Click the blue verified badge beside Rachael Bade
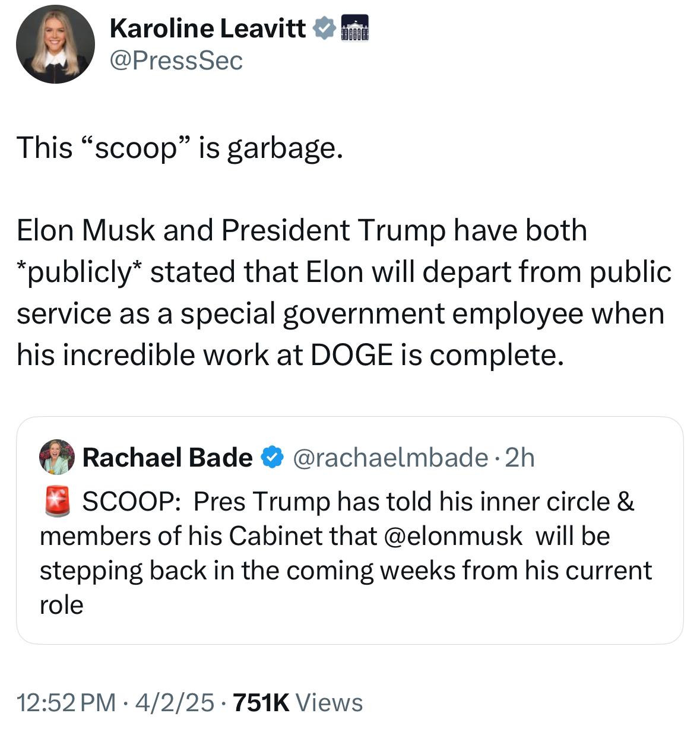The width and height of the screenshot is (700, 729). (x=271, y=458)
